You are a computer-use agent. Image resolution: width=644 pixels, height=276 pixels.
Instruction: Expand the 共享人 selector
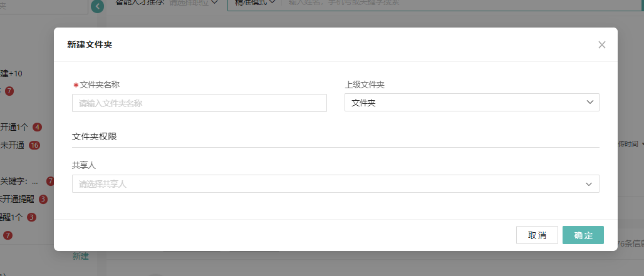[x=335, y=184]
